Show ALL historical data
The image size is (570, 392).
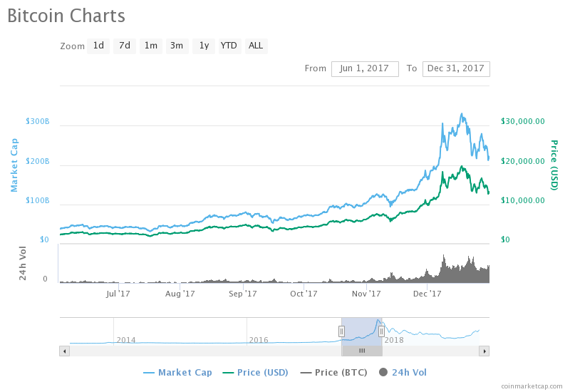click(x=256, y=46)
